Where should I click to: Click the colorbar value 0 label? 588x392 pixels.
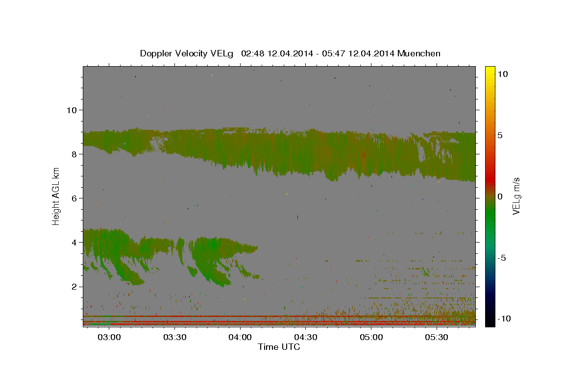tap(500, 196)
